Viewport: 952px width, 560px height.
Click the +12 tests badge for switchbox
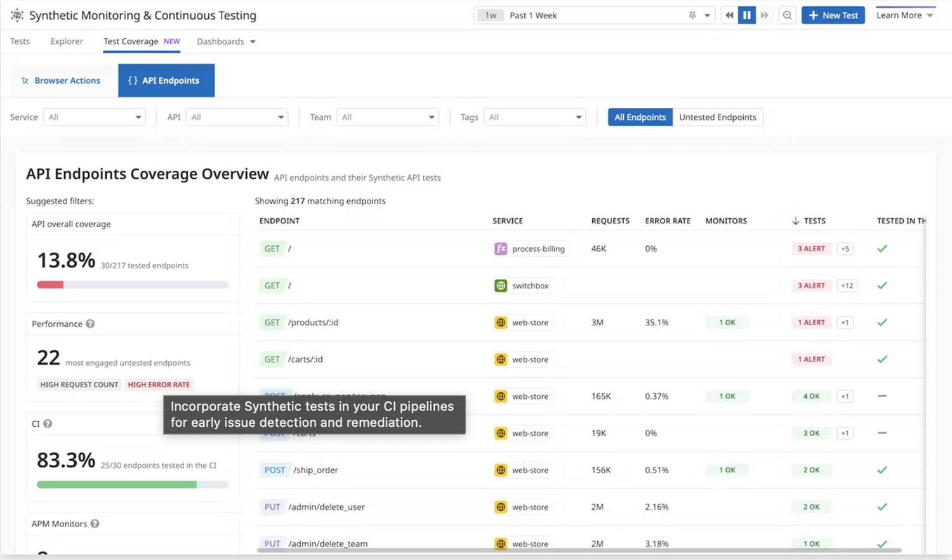(x=847, y=285)
